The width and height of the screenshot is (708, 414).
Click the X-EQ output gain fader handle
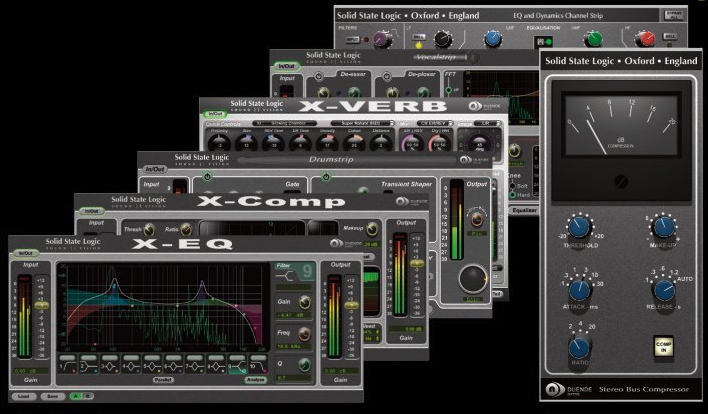(x=352, y=305)
